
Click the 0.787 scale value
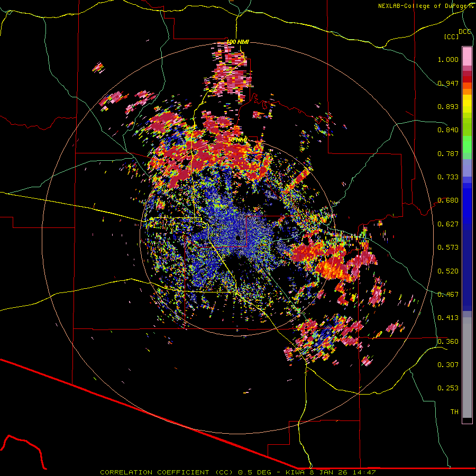[x=448, y=153]
